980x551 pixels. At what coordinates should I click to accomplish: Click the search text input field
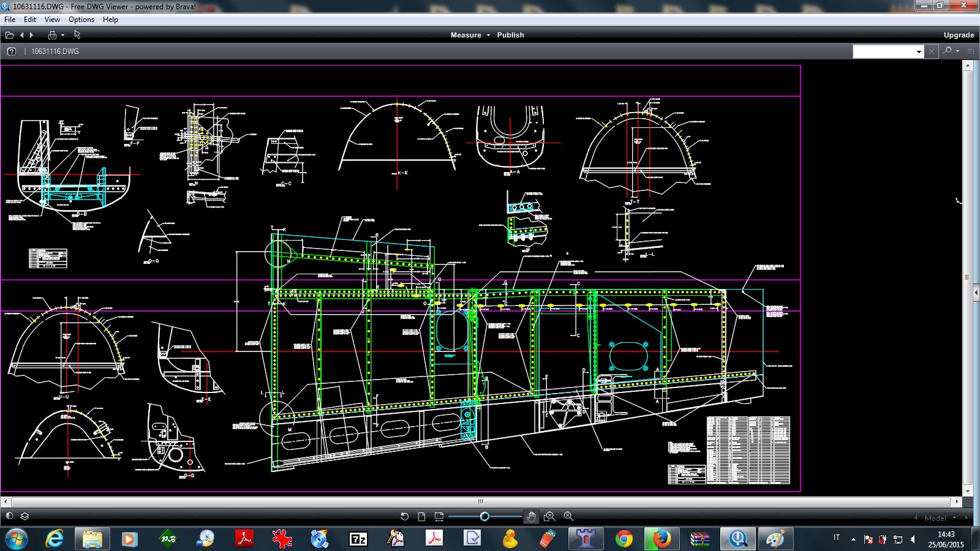pyautogui.click(x=883, y=51)
